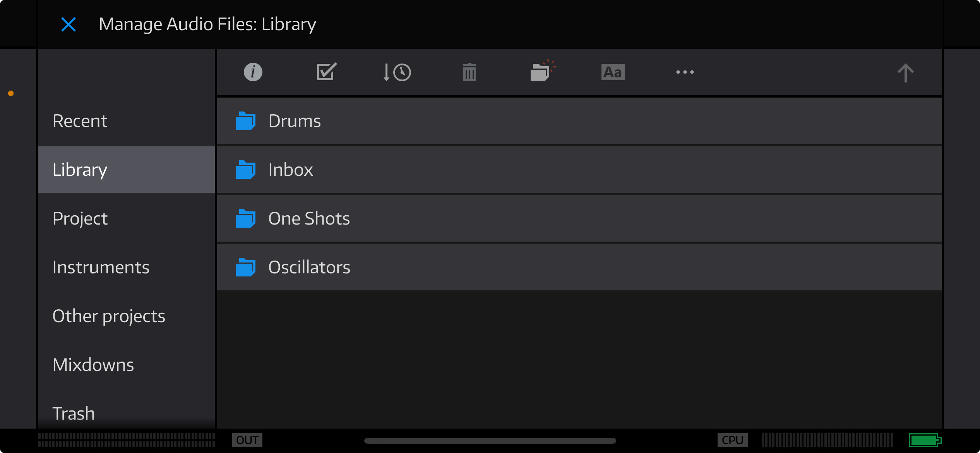Close the Manage Audio Files dialog
This screenshot has height=453, width=980.
point(69,24)
